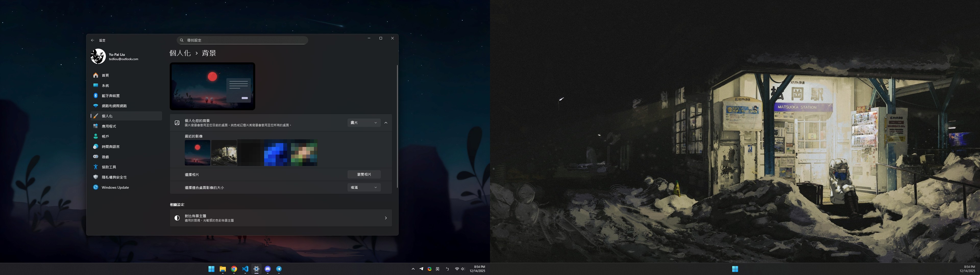This screenshot has width=980, height=275.
Task: Open 應用程式 apps section
Action: coord(109,126)
